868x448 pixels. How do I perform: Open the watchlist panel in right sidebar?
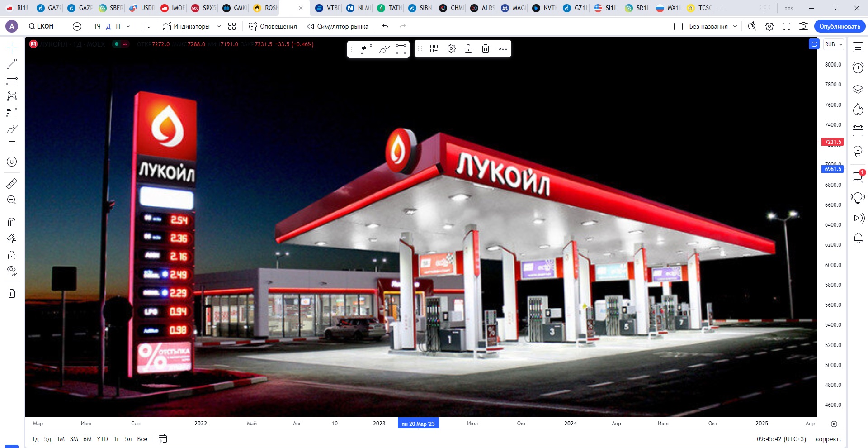click(x=858, y=47)
